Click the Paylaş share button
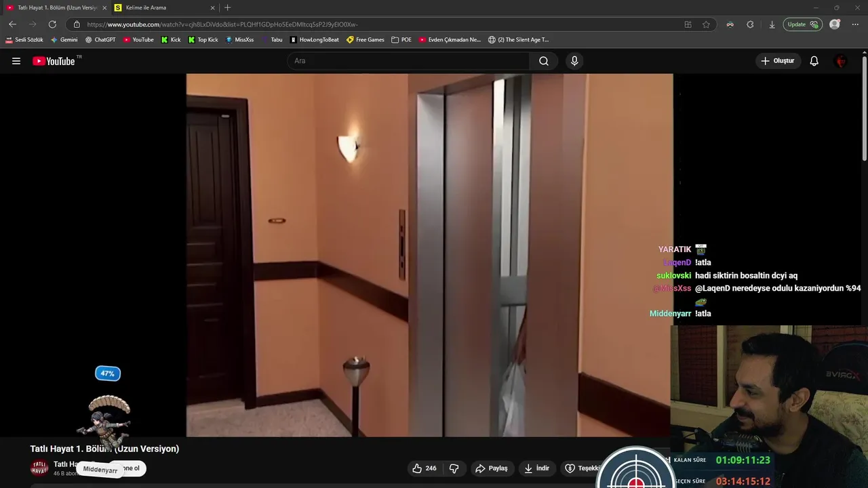 492,468
